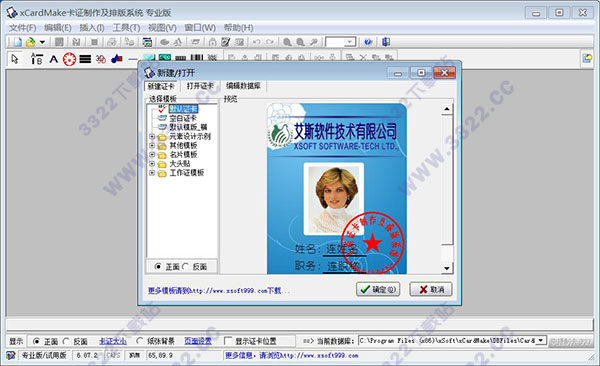Open the 窗口(W) menu
Screen dimensions: 600x366
click(200, 28)
